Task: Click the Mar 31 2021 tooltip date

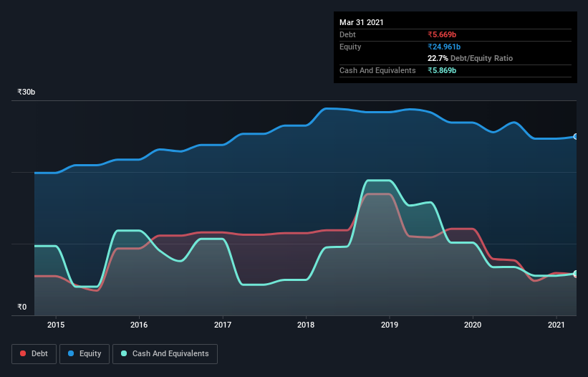Action: tap(362, 22)
